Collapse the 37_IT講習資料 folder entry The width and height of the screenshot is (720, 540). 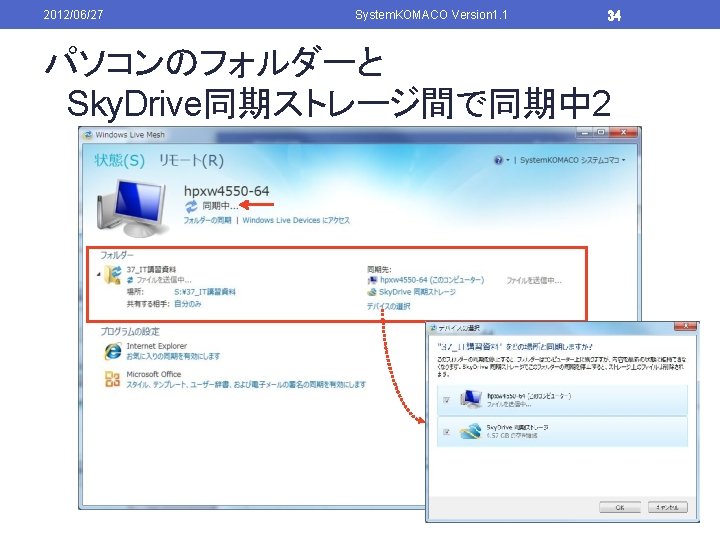tap(99, 274)
